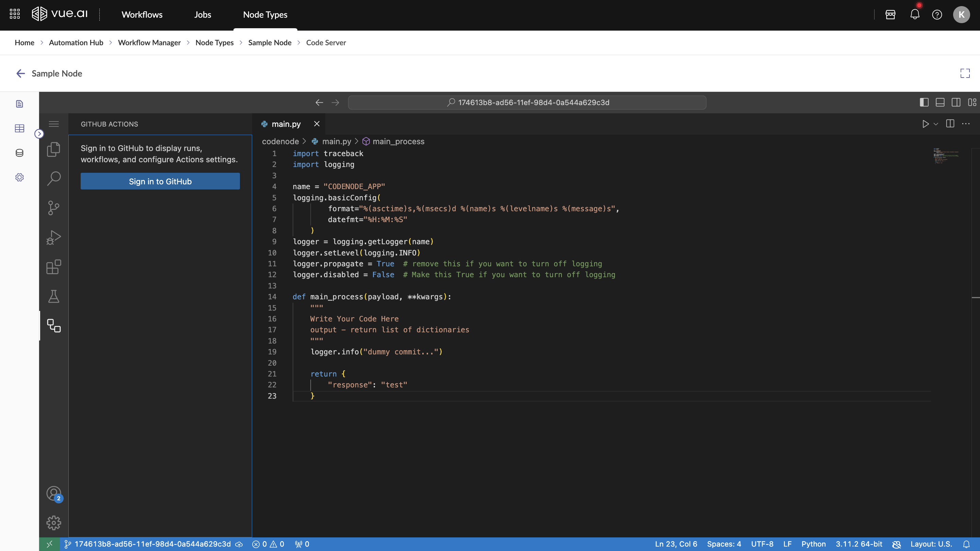Open the Manage gear in activity bar

point(54,523)
